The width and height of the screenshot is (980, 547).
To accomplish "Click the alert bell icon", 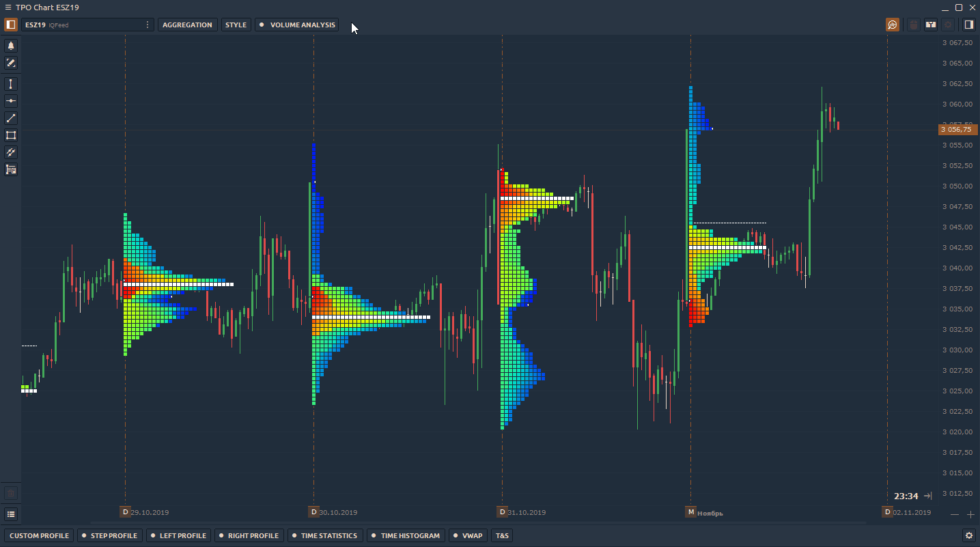I will tap(11, 46).
